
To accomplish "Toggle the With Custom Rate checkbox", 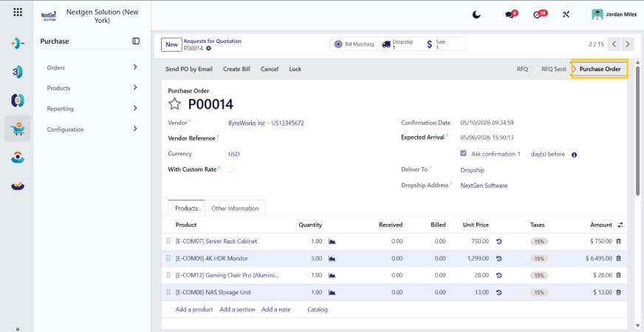I will tap(231, 169).
